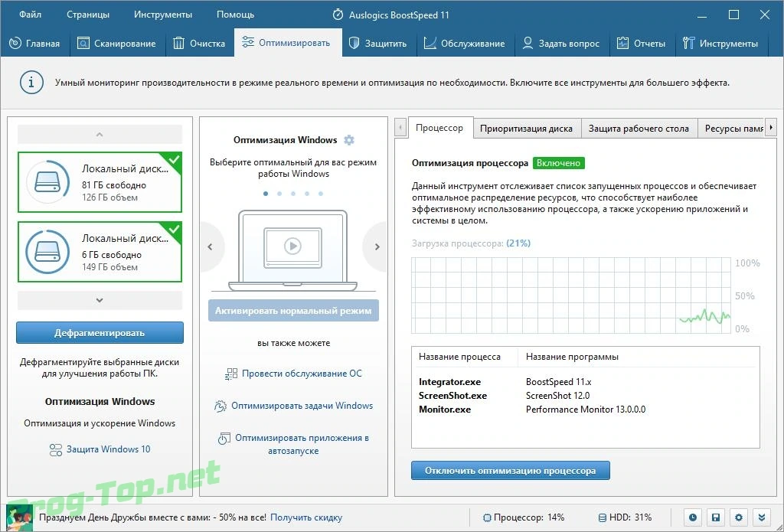Viewport: 784px width, 532px height.
Task: Click drive icon of 149 ГБ disk
Action: coord(48,252)
